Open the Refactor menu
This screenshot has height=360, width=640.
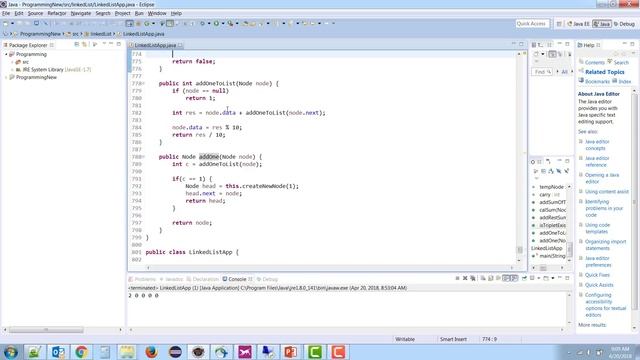tap(57, 13)
